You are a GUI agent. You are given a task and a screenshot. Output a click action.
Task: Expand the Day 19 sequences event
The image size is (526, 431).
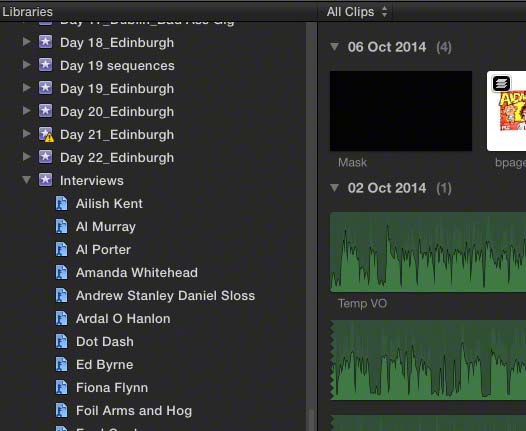(x=27, y=65)
